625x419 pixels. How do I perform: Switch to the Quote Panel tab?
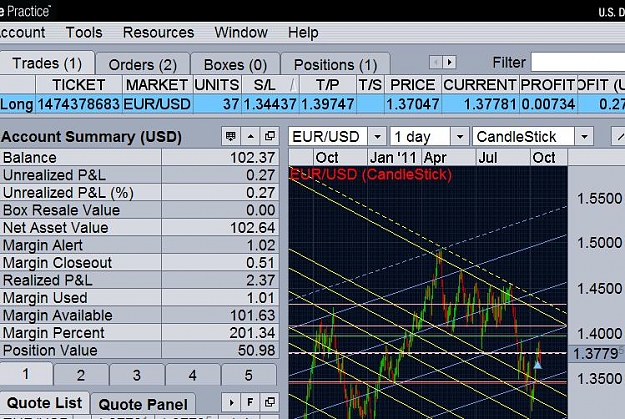(143, 404)
